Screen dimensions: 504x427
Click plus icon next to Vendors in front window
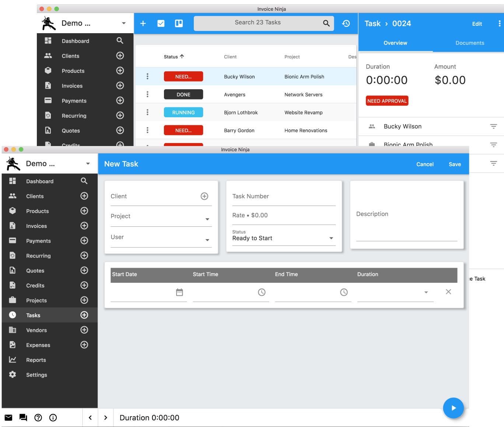click(84, 330)
